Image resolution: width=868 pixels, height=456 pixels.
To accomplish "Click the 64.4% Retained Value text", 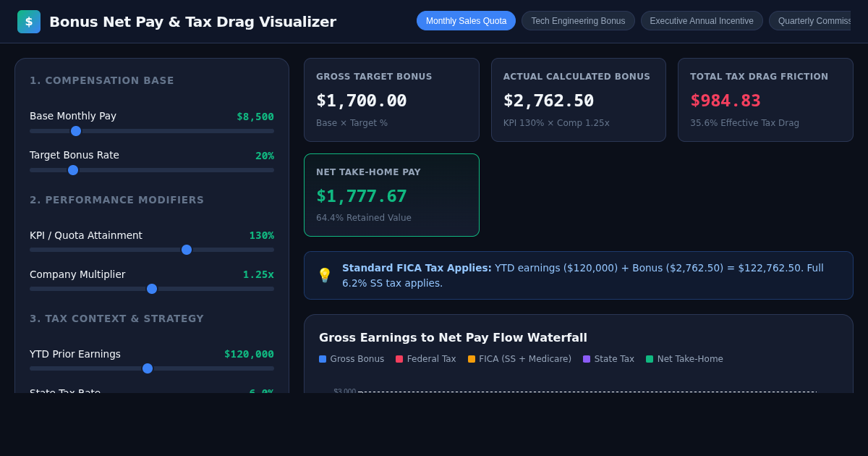I will pos(364,218).
